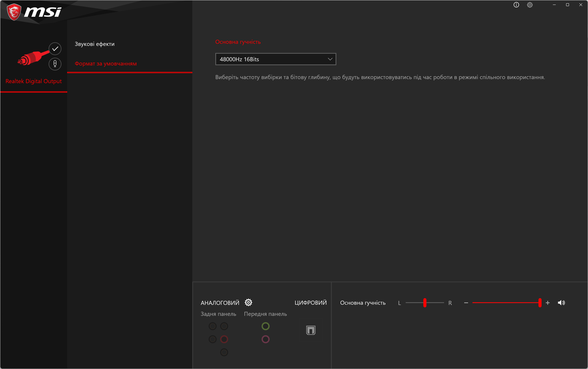Click the red rear panel jack

pos(224,339)
